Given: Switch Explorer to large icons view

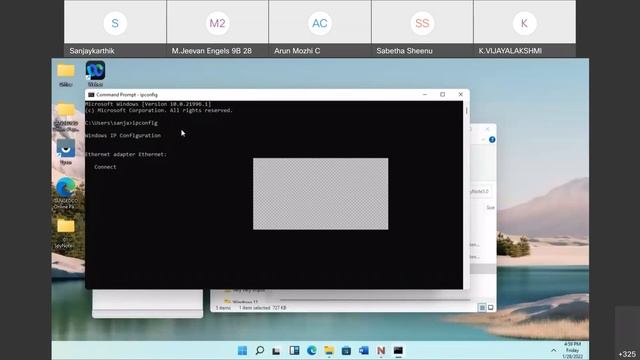Looking at the screenshot, I should (491, 307).
